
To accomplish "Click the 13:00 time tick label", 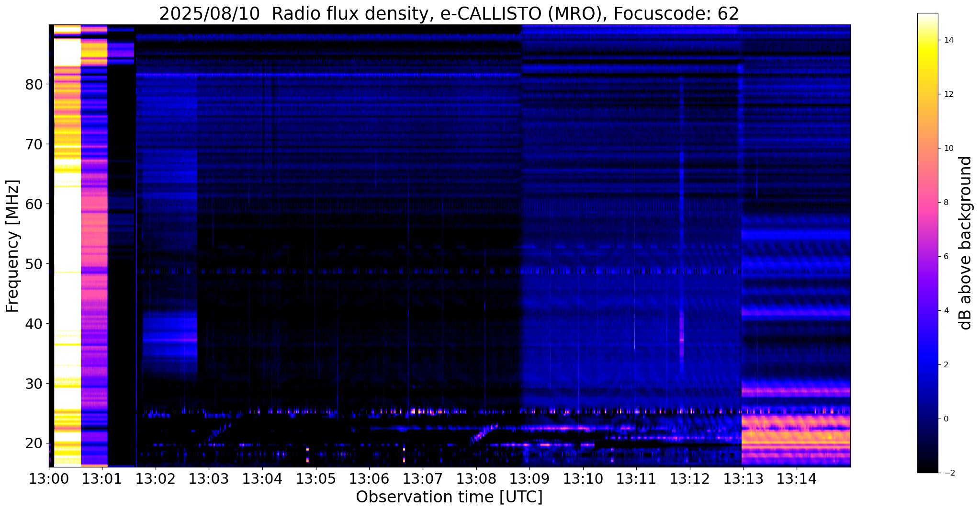I will tap(48, 479).
